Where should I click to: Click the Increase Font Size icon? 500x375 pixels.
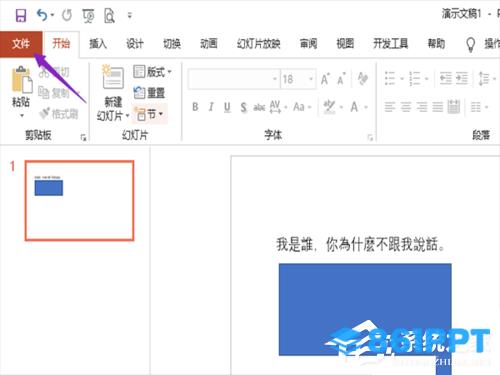coord(325,79)
